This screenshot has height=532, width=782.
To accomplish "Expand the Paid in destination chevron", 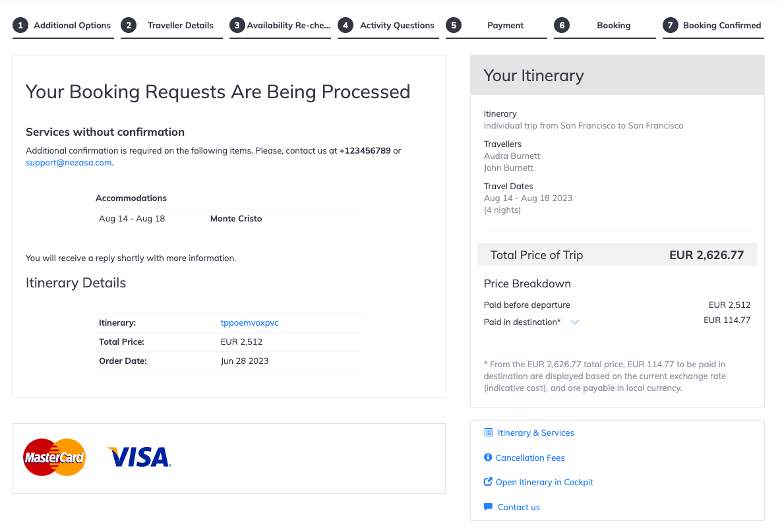I will pos(574,322).
